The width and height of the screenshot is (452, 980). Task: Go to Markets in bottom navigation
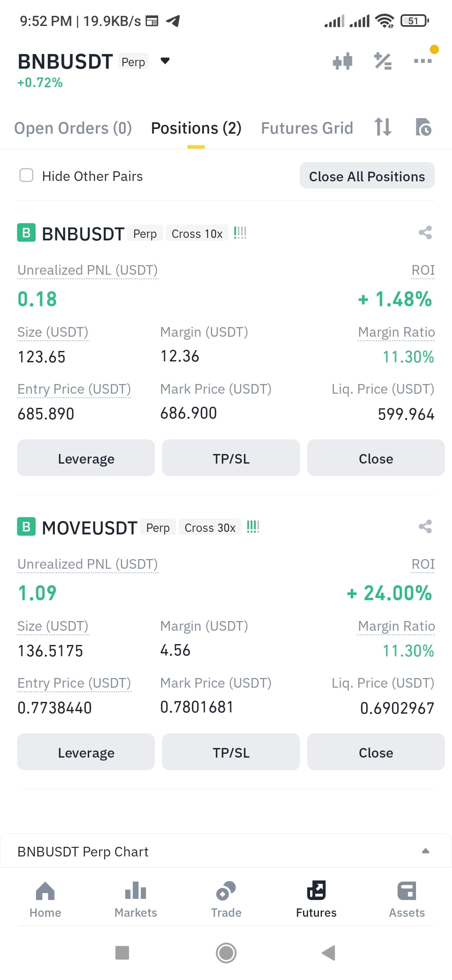click(x=136, y=899)
